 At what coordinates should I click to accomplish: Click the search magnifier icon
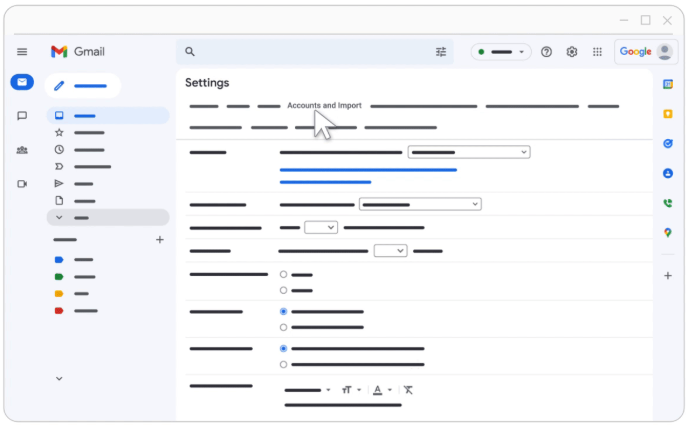coord(190,52)
